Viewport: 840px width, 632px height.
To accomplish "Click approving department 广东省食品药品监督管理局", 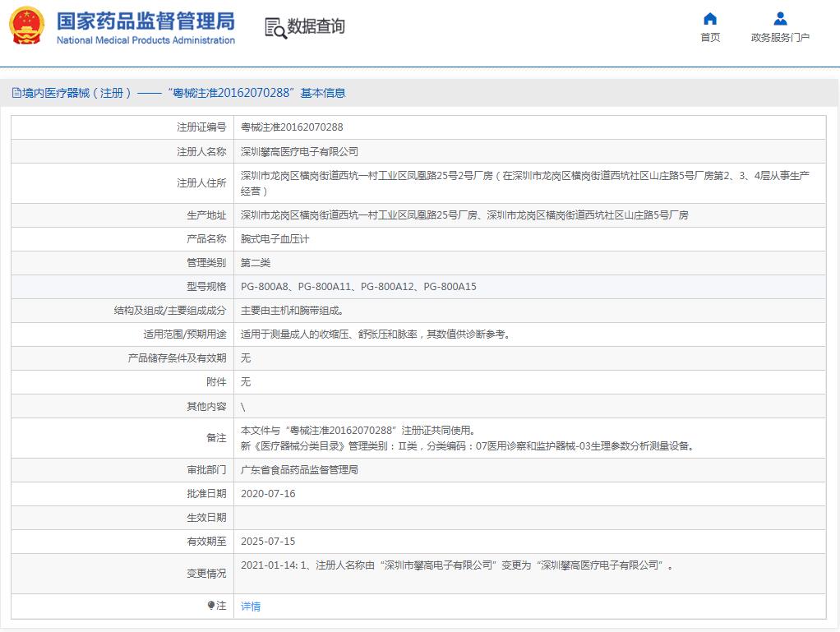I will coord(299,470).
